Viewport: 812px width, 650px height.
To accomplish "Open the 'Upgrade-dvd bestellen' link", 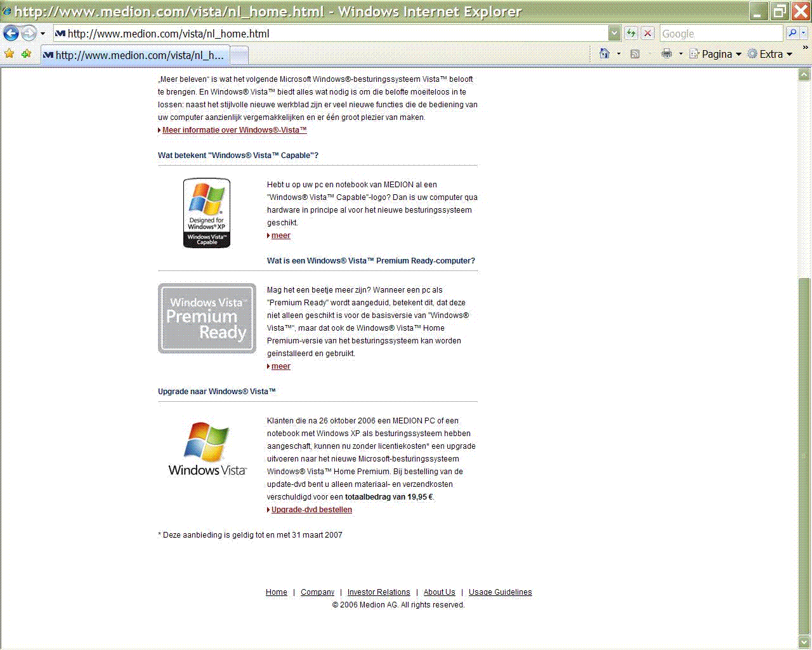I will pos(311,510).
